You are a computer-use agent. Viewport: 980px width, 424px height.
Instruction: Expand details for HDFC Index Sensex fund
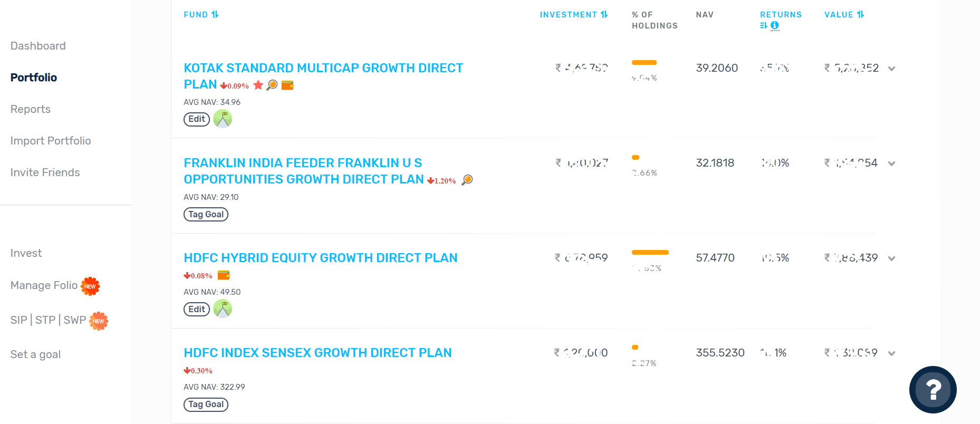pos(891,353)
